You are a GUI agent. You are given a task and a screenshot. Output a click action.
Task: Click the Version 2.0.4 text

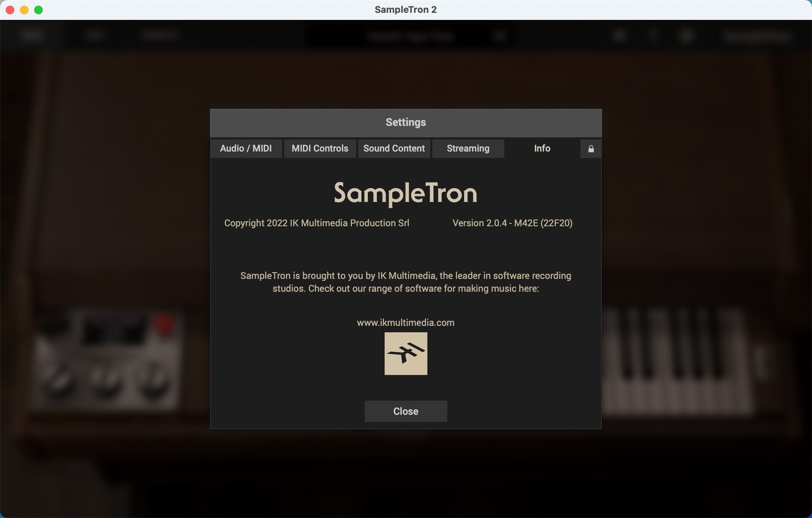512,223
